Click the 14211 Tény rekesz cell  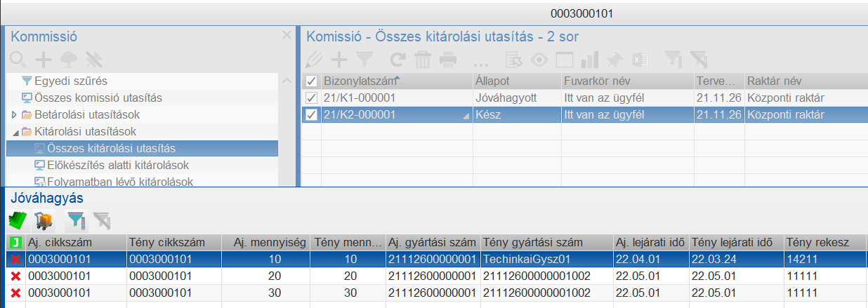[x=824, y=259]
